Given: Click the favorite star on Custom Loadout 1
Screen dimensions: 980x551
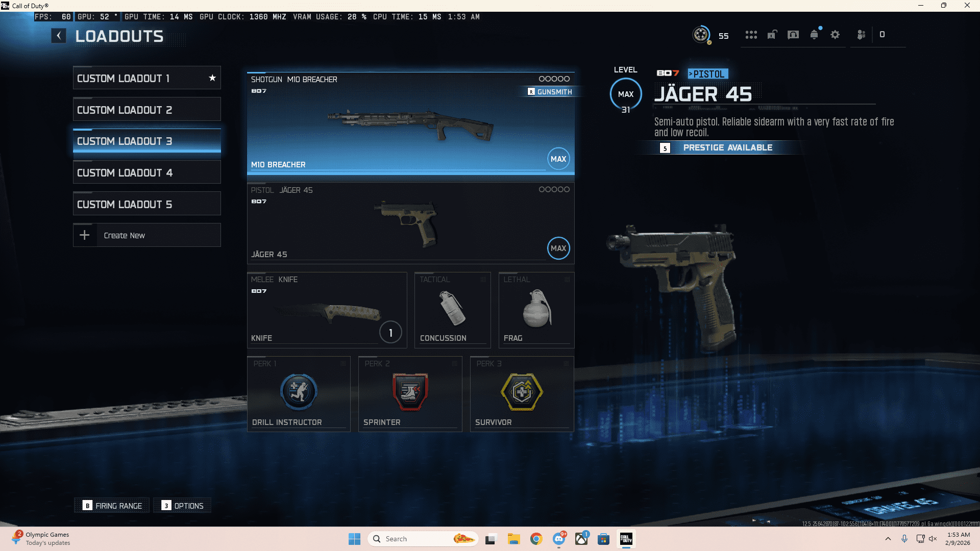Looking at the screenshot, I should click(212, 78).
